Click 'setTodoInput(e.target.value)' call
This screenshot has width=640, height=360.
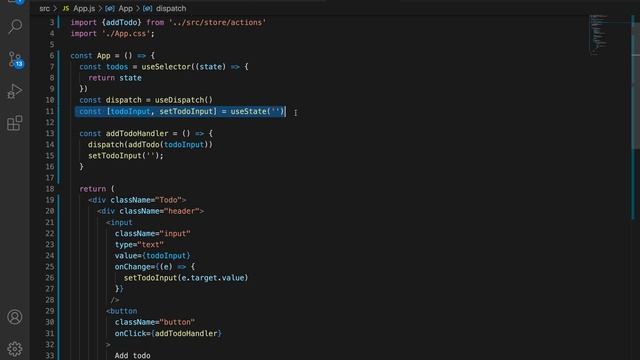[x=186, y=278]
